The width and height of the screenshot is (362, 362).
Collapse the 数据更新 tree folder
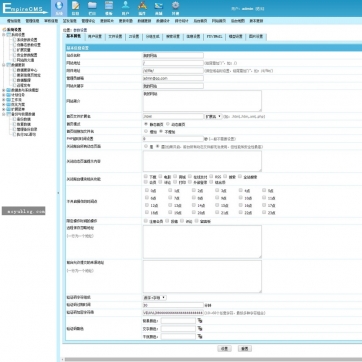pos(4,65)
